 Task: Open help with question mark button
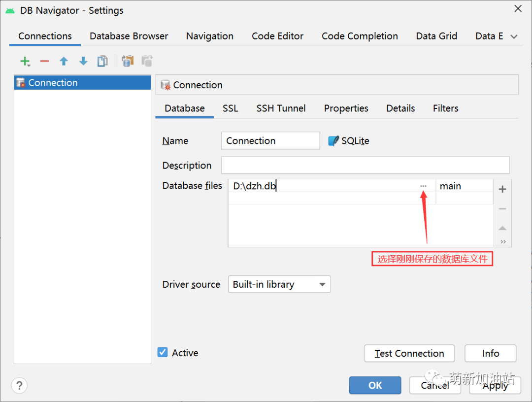point(19,385)
